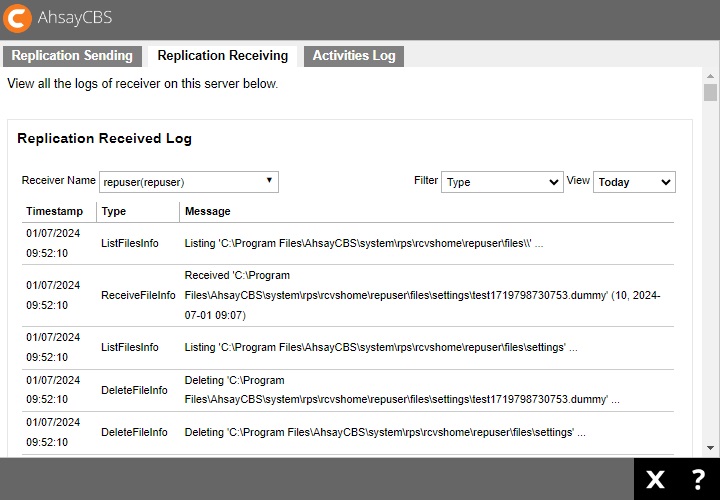
Task: Open the View dropdown set to Today
Action: click(x=634, y=182)
